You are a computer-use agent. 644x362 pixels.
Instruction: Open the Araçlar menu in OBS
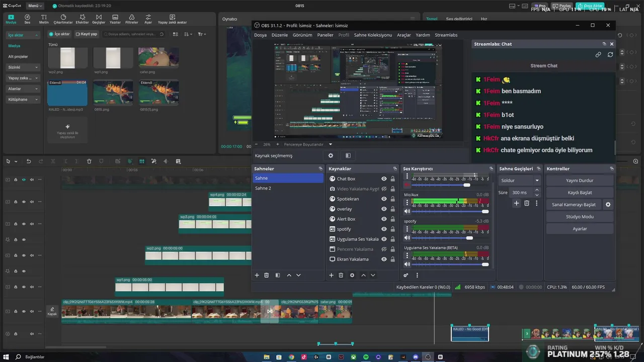[404, 35]
